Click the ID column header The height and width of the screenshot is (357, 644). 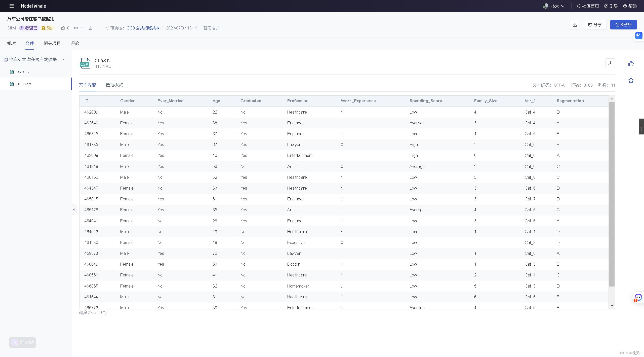point(86,101)
